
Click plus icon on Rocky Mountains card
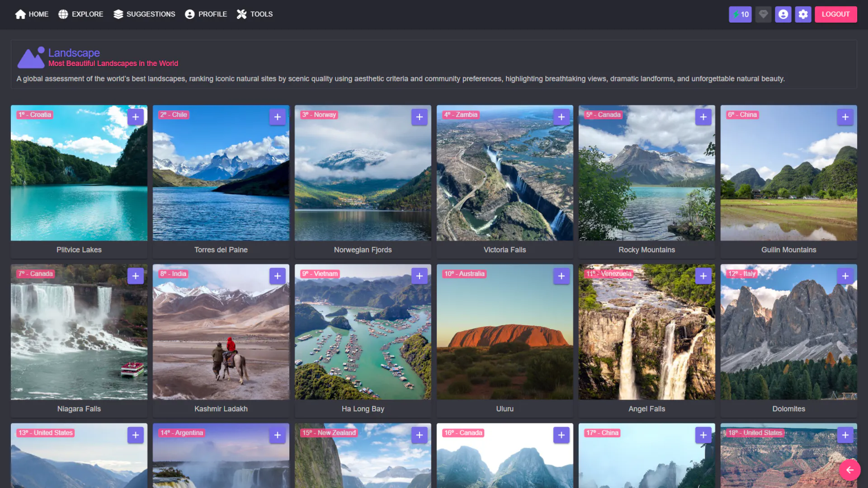(703, 117)
